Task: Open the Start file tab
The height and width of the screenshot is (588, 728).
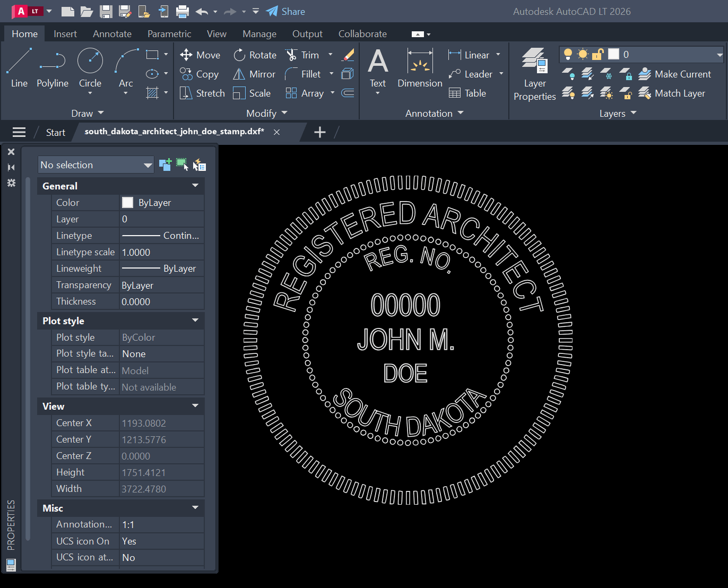Action: [55, 132]
